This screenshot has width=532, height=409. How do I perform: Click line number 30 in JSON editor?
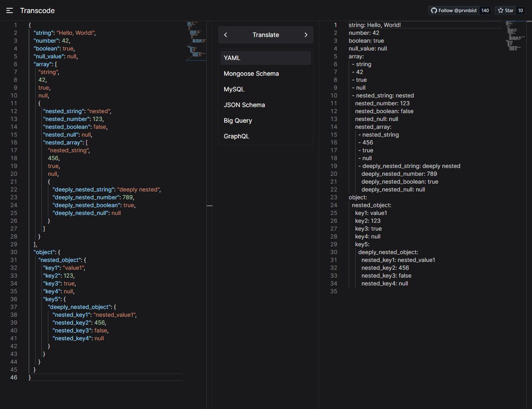13,252
